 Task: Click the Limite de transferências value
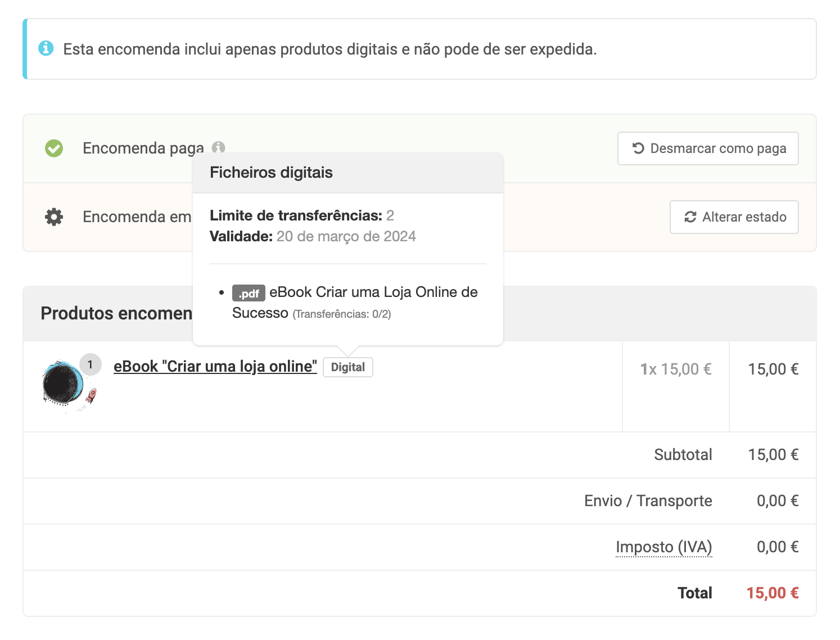[x=390, y=215]
